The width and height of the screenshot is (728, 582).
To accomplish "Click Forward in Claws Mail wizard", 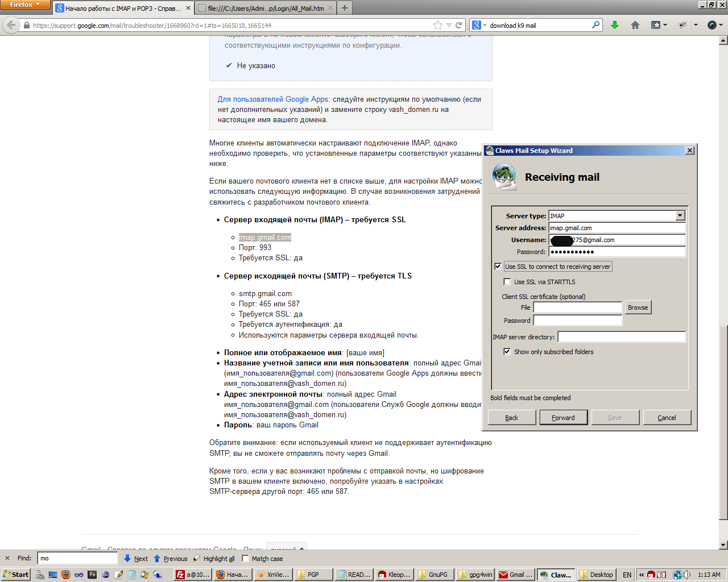I will (x=564, y=417).
